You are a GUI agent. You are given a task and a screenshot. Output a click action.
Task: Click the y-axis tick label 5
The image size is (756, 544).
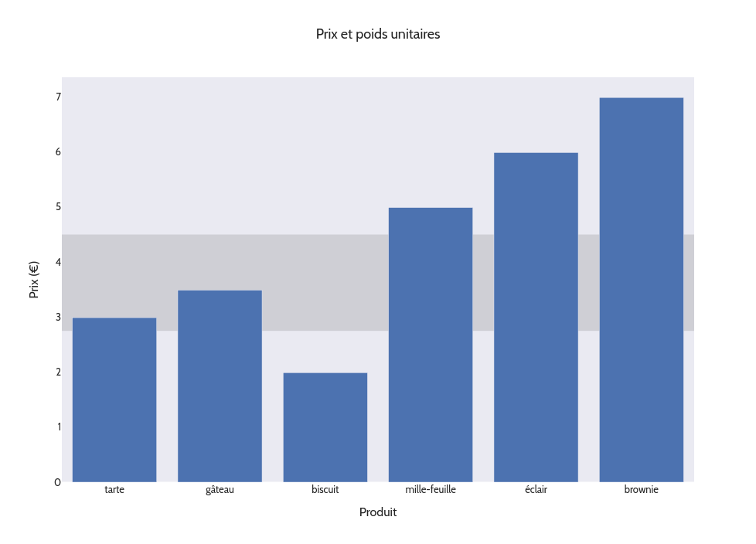[x=57, y=207]
